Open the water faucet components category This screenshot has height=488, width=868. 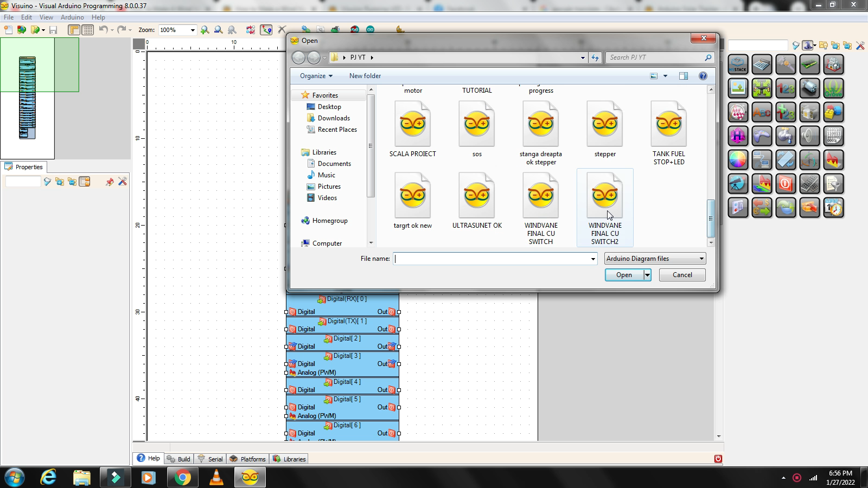pos(786,137)
